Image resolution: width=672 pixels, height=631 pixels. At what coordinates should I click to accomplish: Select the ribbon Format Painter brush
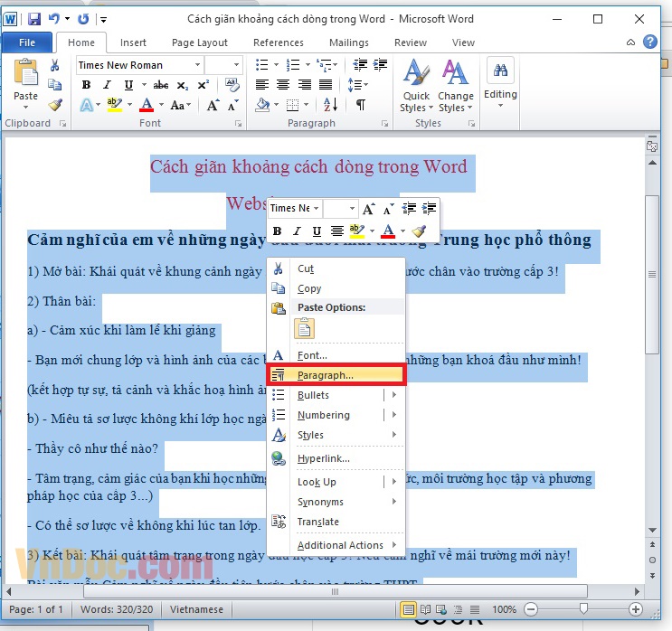[x=55, y=105]
